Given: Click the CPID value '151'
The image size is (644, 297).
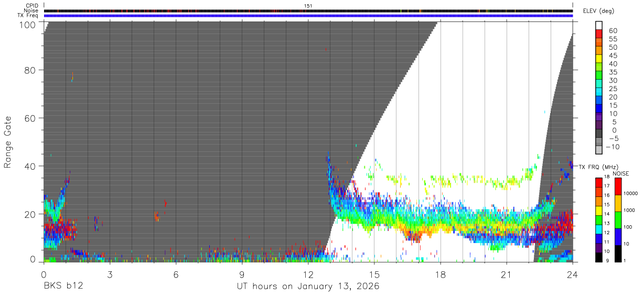Looking at the screenshot, I should click(308, 6).
